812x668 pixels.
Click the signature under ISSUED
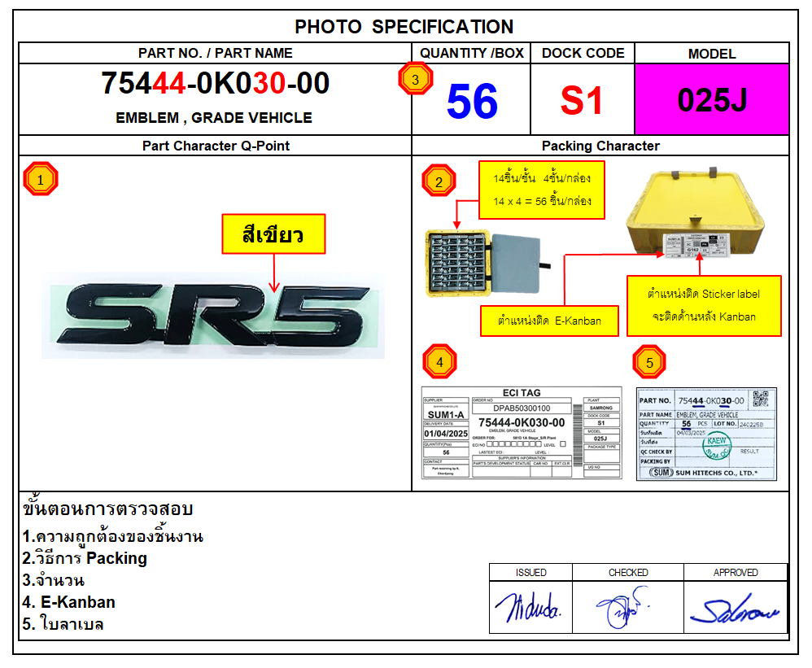pyautogui.click(x=528, y=607)
